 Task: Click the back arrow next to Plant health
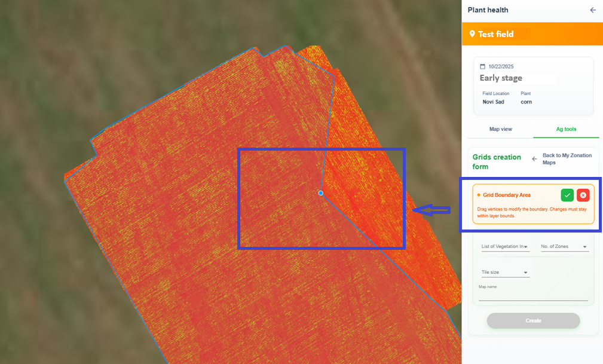pyautogui.click(x=592, y=10)
